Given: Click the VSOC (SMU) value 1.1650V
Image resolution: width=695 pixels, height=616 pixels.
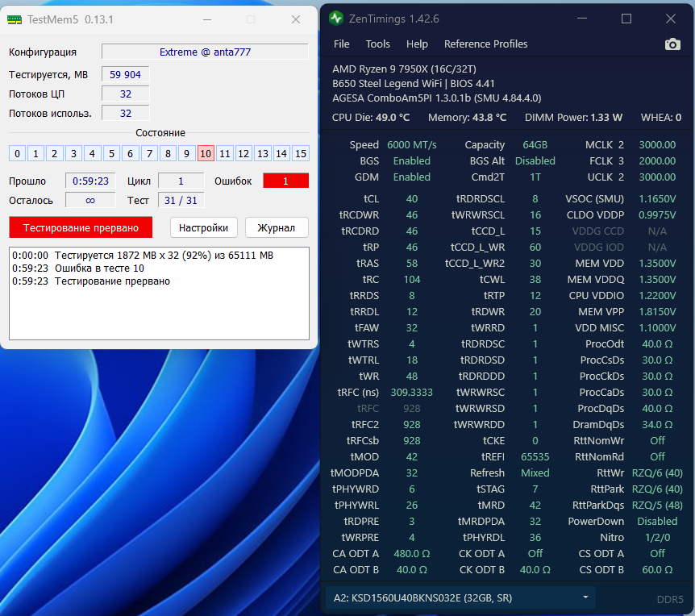Looking at the screenshot, I should point(657,199).
